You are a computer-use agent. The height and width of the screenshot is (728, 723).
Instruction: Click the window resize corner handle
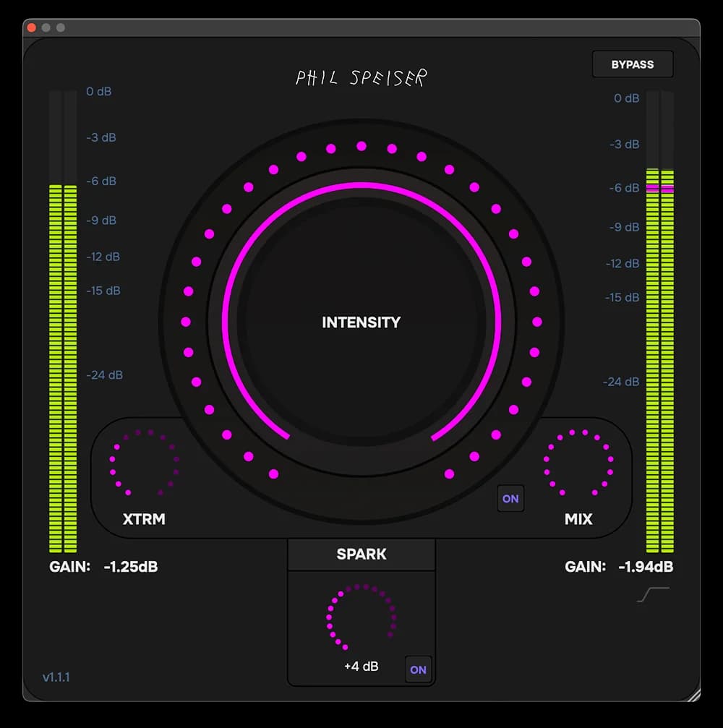(694, 695)
